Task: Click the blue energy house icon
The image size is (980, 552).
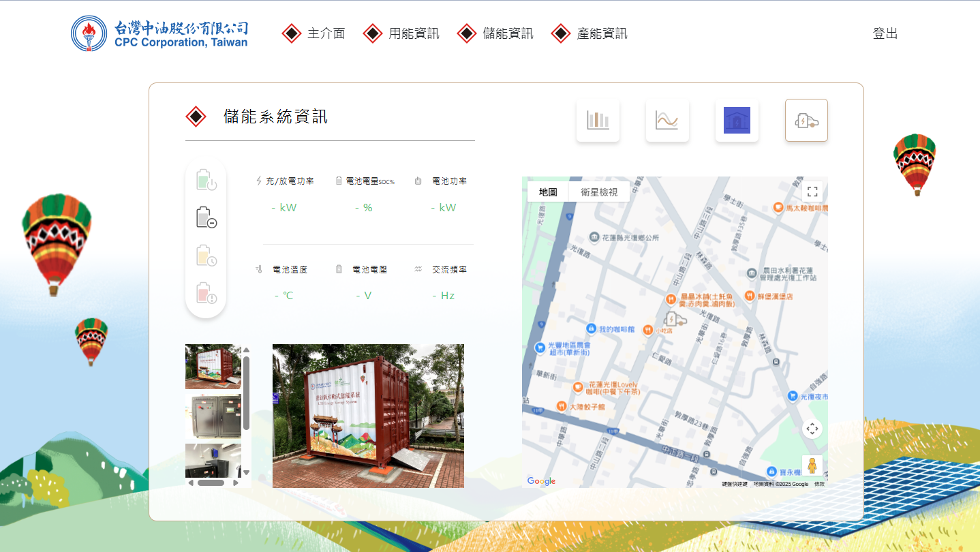Action: tap(737, 121)
